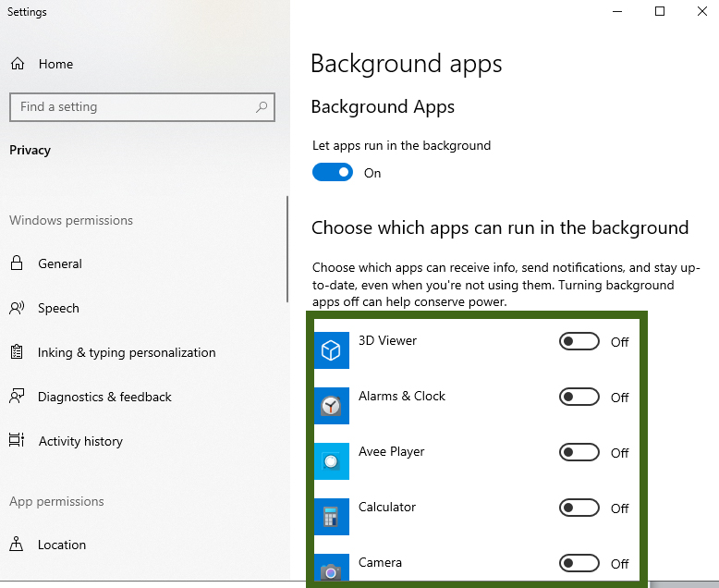Click the Find a setting search box
The image size is (719, 588).
(x=142, y=107)
